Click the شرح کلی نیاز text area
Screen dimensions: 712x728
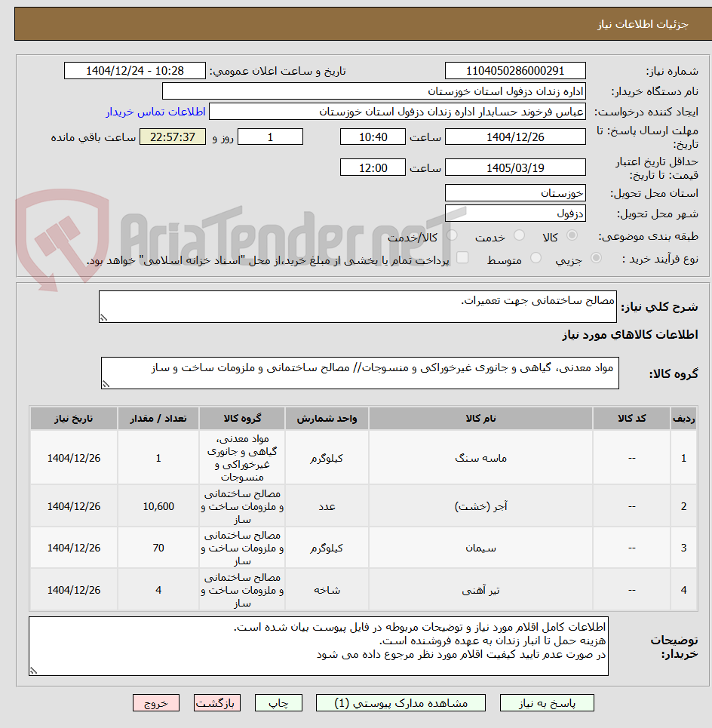[x=358, y=307]
